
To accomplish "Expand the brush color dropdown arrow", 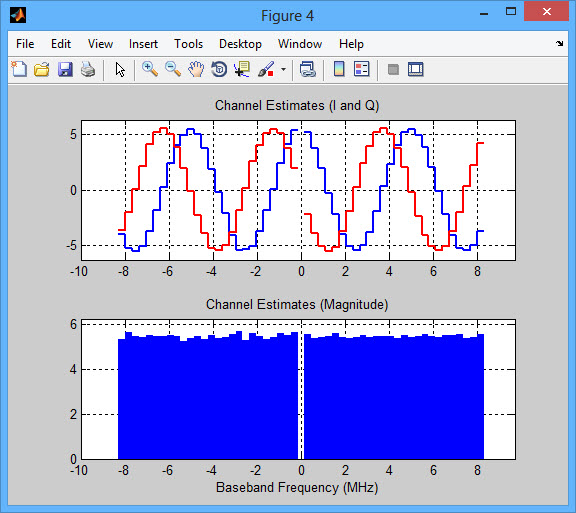I will tap(283, 69).
